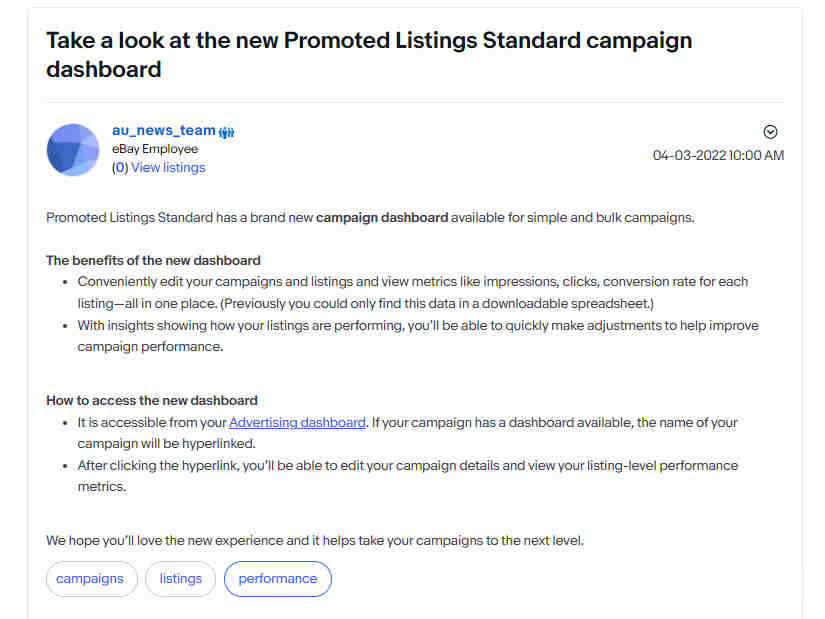
Task: Open the post options chevron menu
Action: coord(770,132)
